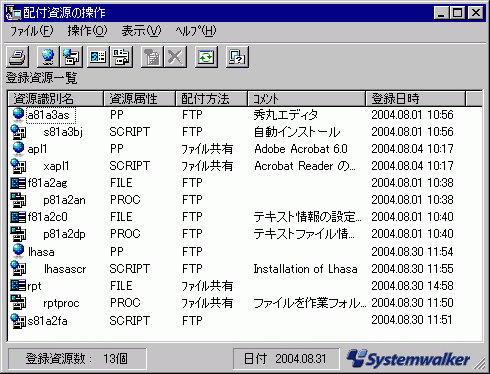Select the lhasascr script entry

[65, 269]
